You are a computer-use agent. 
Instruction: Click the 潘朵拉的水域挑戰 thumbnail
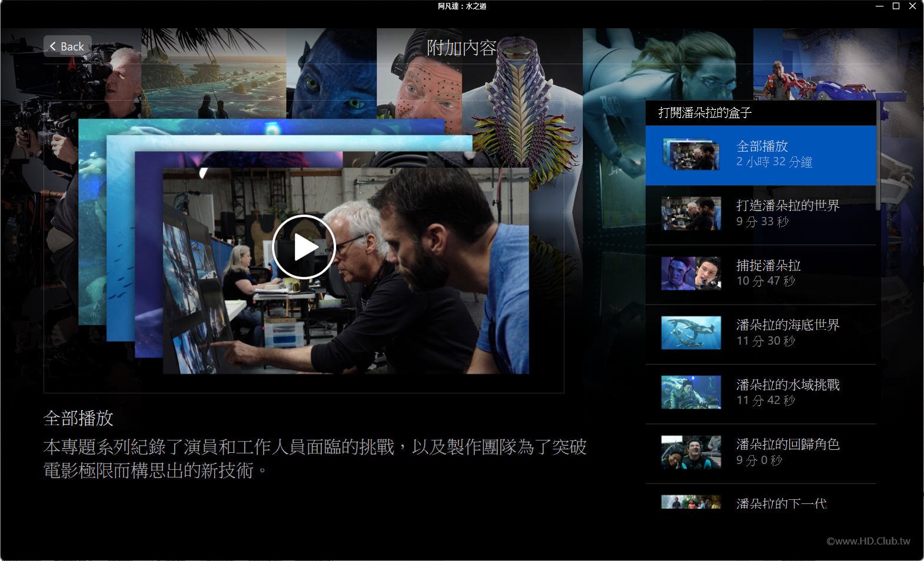coord(691,392)
